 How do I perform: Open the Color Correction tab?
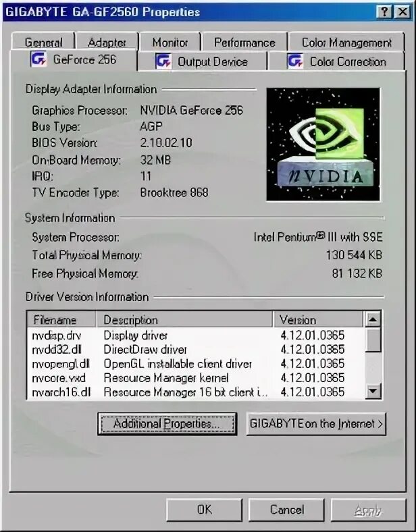pos(336,61)
